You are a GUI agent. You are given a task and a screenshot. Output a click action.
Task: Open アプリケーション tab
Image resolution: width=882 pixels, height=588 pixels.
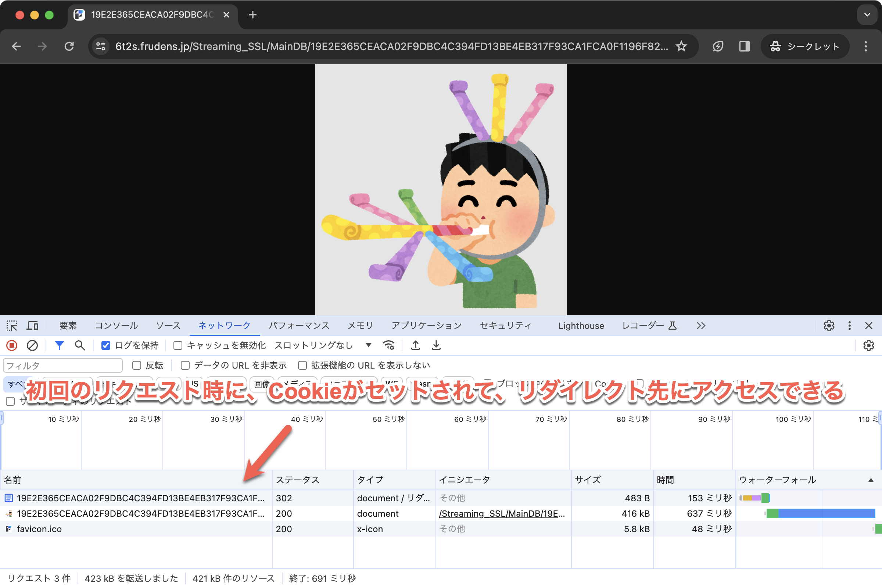pyautogui.click(x=426, y=326)
